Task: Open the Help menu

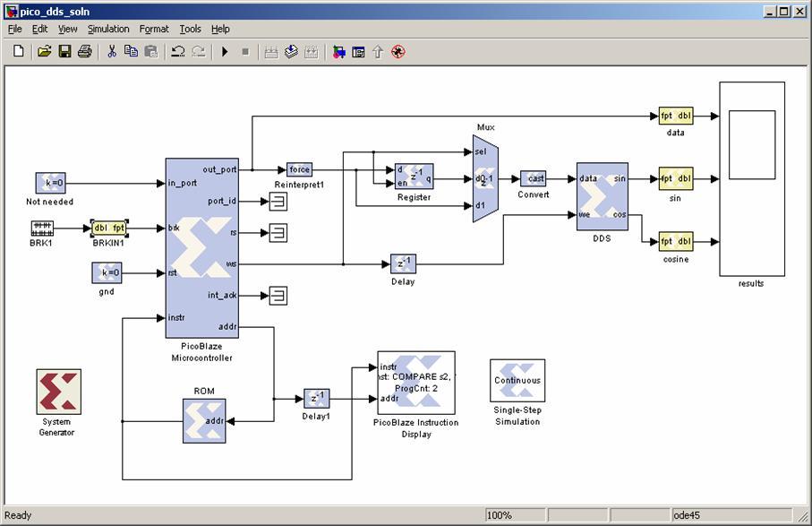Action: (220, 29)
